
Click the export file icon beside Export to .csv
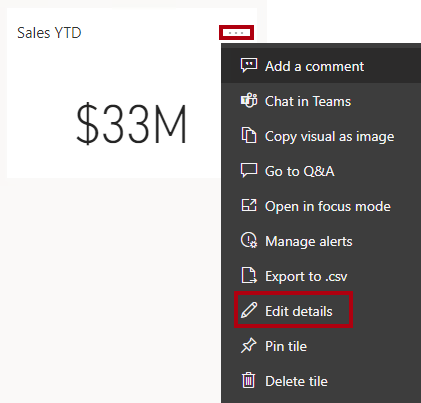(249, 275)
